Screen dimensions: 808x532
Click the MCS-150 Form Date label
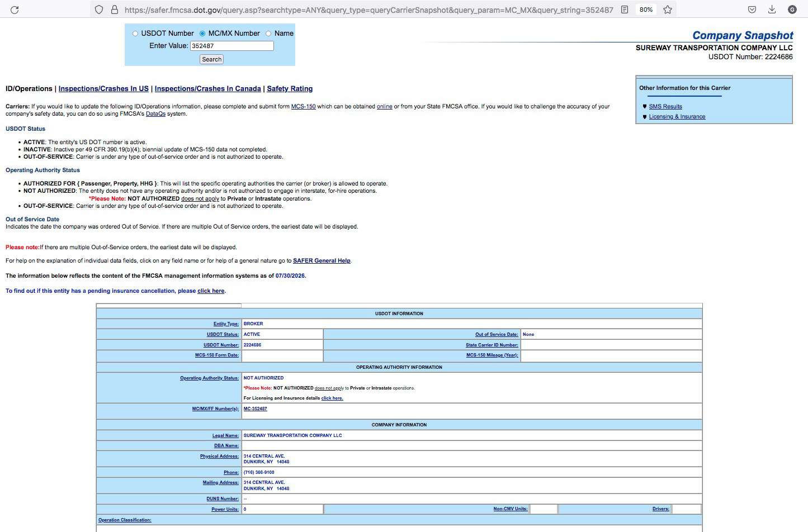tap(217, 355)
